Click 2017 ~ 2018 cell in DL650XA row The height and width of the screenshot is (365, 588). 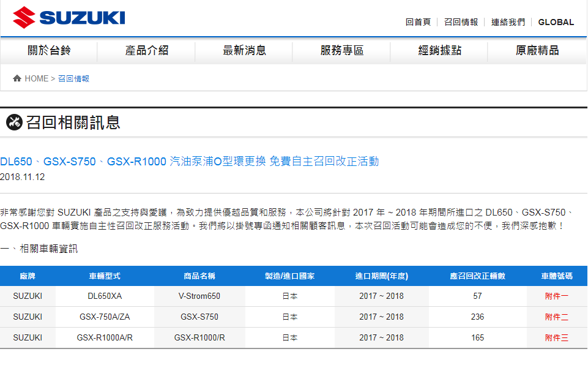381,296
